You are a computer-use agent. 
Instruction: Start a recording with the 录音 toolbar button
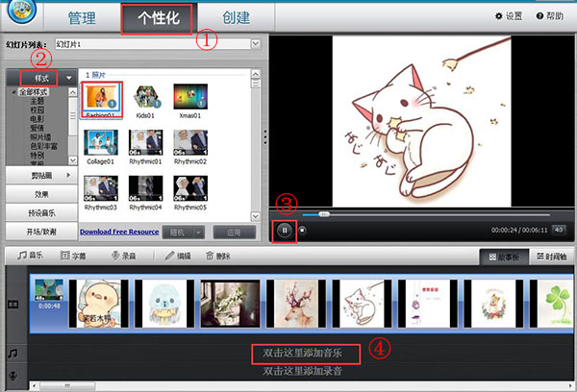point(124,256)
